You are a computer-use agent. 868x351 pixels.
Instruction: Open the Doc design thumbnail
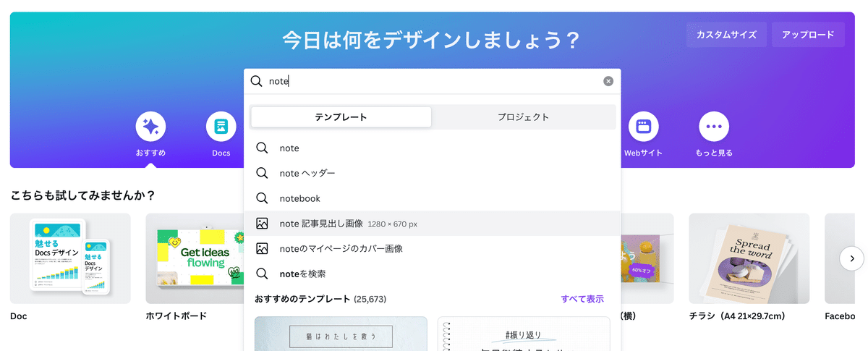(70, 258)
